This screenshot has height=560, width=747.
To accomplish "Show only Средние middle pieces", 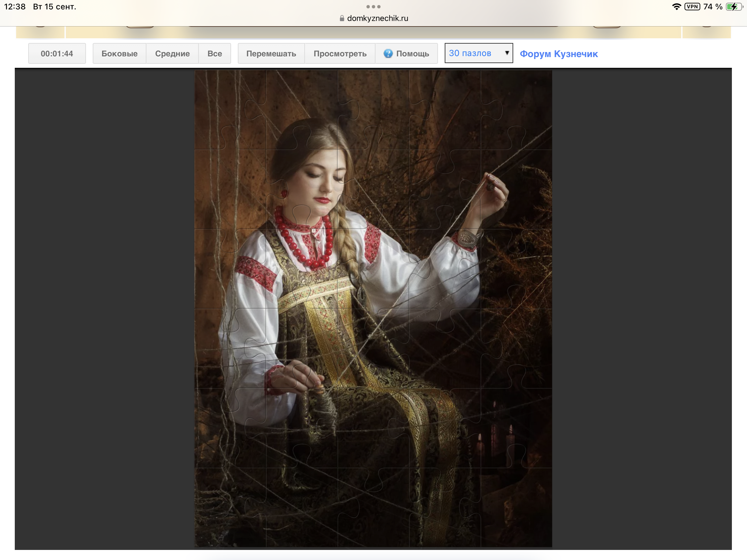I will [172, 53].
